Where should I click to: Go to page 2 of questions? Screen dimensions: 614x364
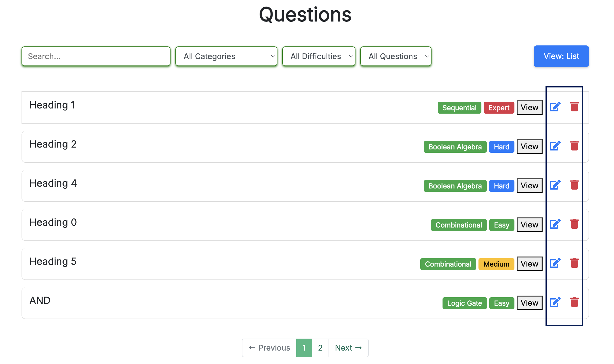pos(320,348)
